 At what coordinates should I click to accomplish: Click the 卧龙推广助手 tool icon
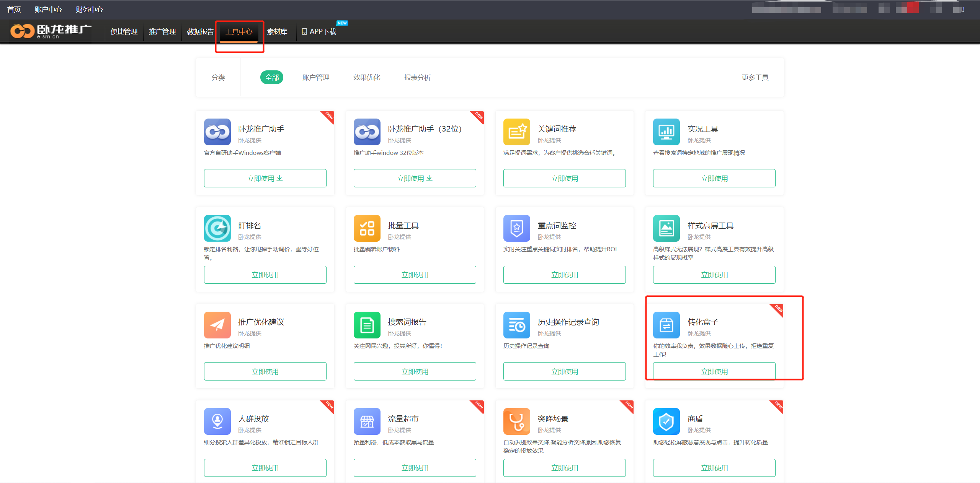pyautogui.click(x=217, y=132)
